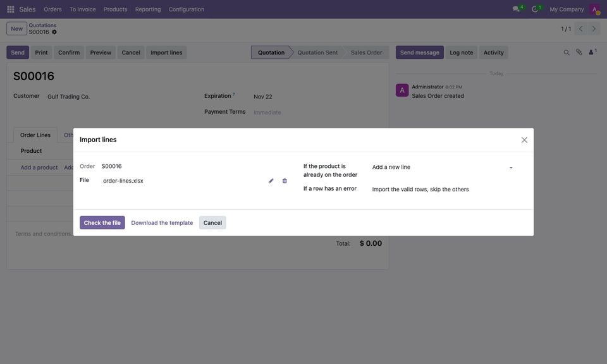Click the Check the file button
607x364 pixels.
102,223
